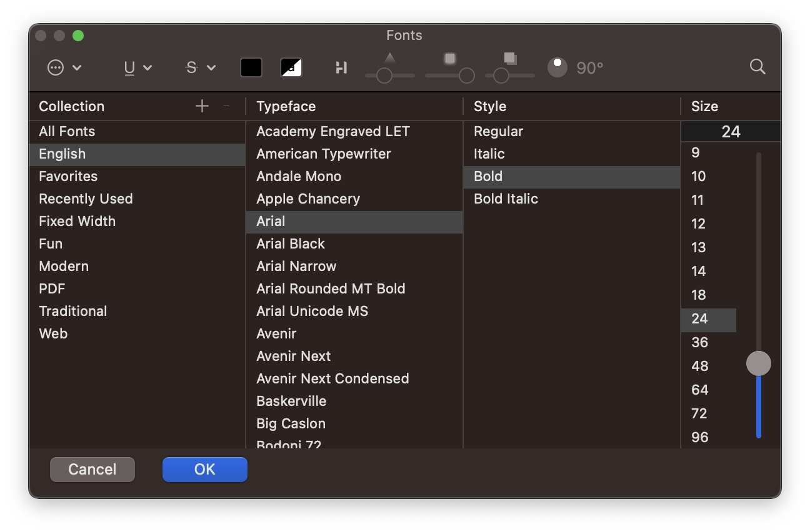Viewport: 810px width, 532px height.
Task: Toggle the text shadow effect icon
Action: click(291, 67)
